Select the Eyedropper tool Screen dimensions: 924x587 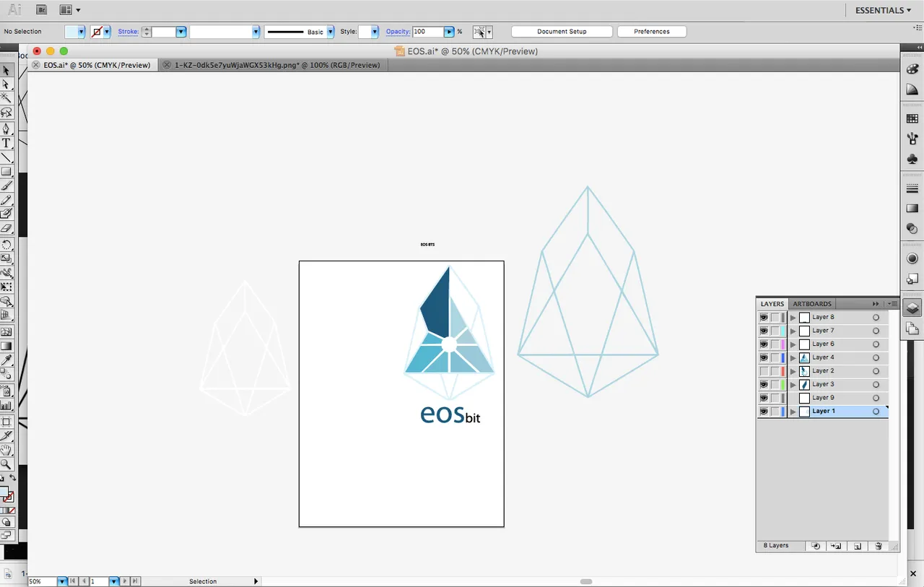(6, 360)
